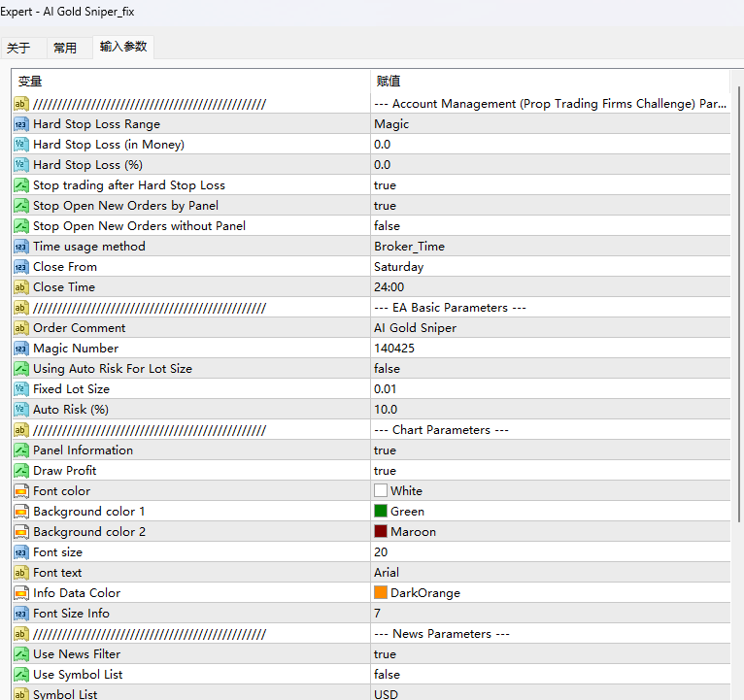Click the Green swatch for Background color 1
Viewport: 744px width, 700px height.
click(381, 512)
